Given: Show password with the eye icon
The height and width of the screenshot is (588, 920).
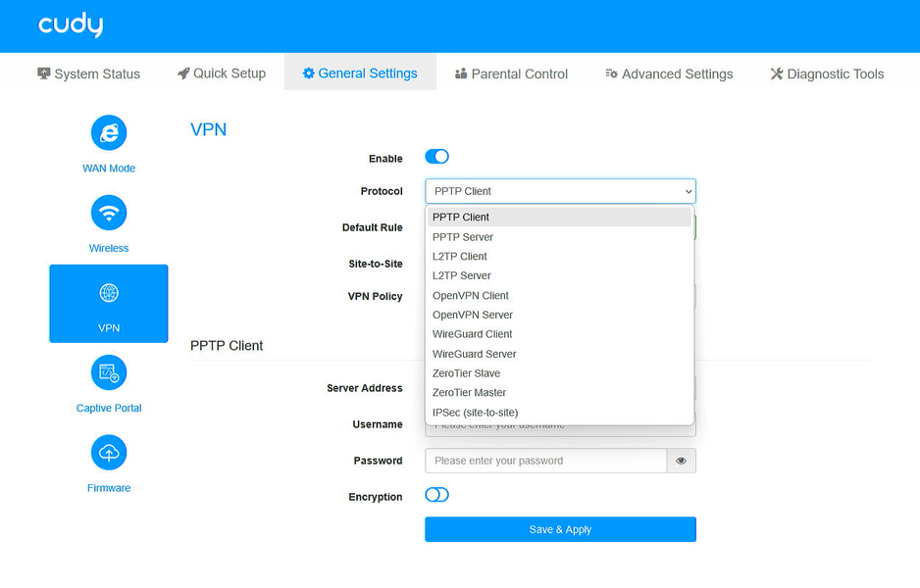Looking at the screenshot, I should 681,461.
